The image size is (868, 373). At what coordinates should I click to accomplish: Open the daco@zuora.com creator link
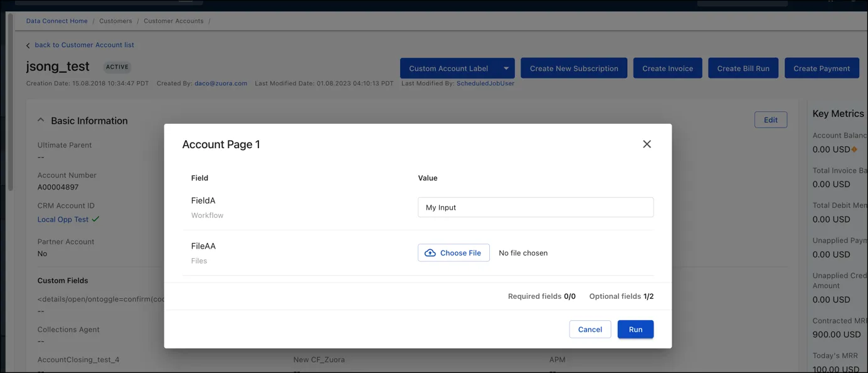[x=221, y=83]
